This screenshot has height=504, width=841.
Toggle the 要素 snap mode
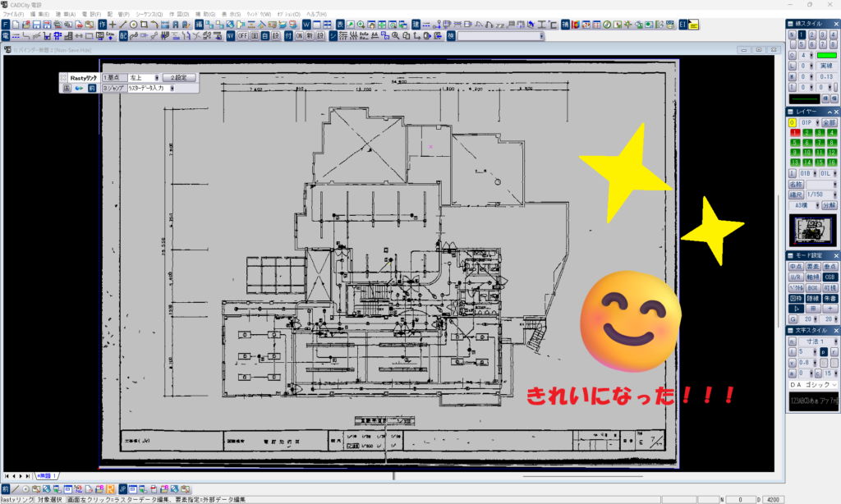[x=813, y=267]
